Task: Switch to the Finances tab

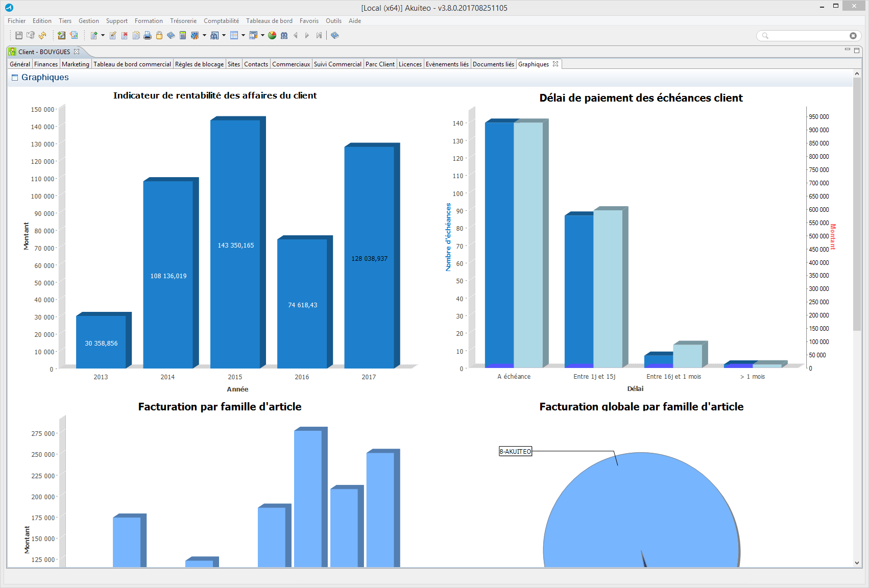Action: click(x=46, y=64)
